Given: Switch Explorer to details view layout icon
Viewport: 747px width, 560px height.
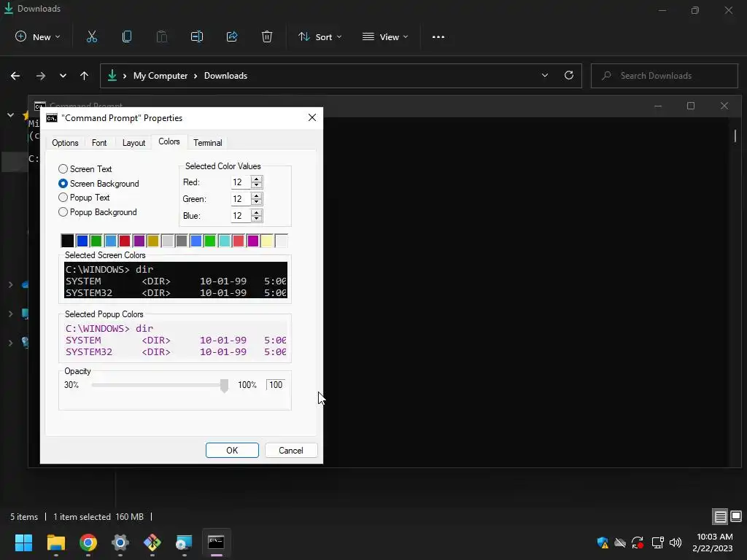Looking at the screenshot, I should pos(720,516).
